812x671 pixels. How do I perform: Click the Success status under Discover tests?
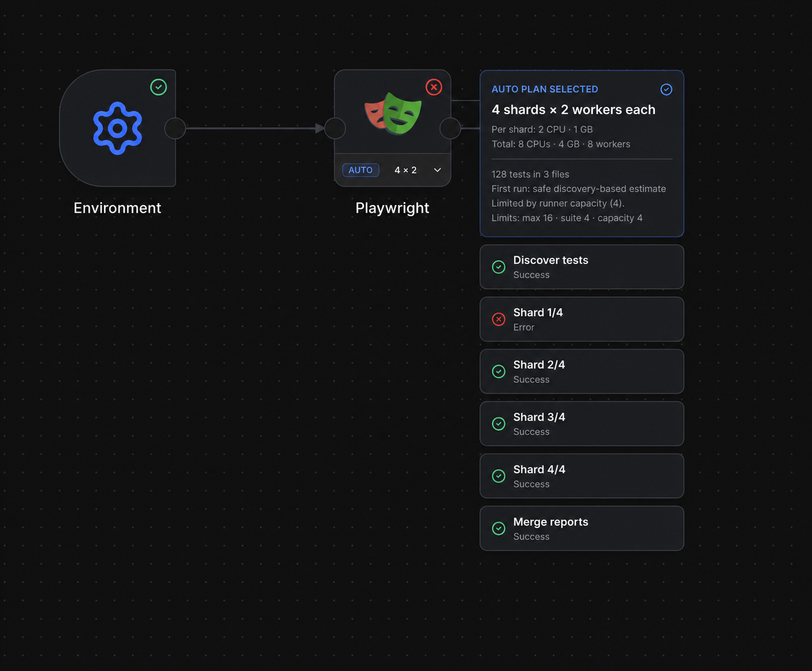click(x=531, y=275)
